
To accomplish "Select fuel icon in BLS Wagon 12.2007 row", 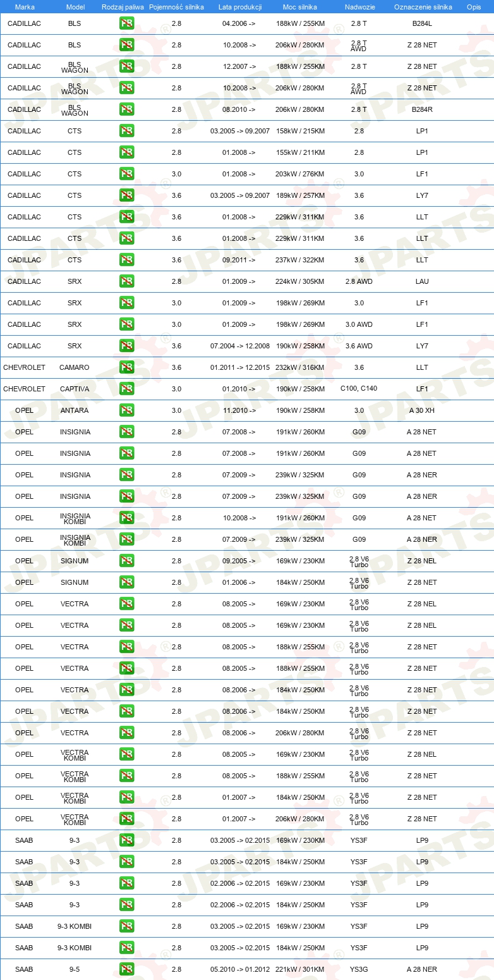I will pos(126,66).
